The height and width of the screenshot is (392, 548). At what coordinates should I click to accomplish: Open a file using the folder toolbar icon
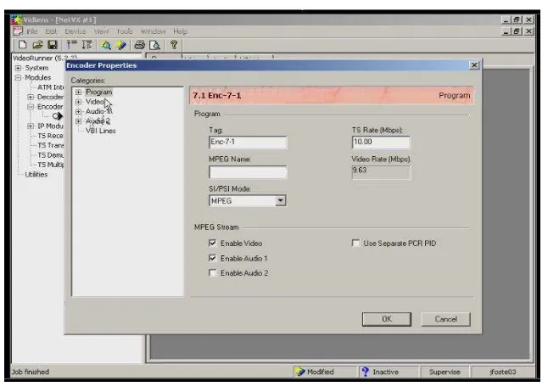[37, 45]
